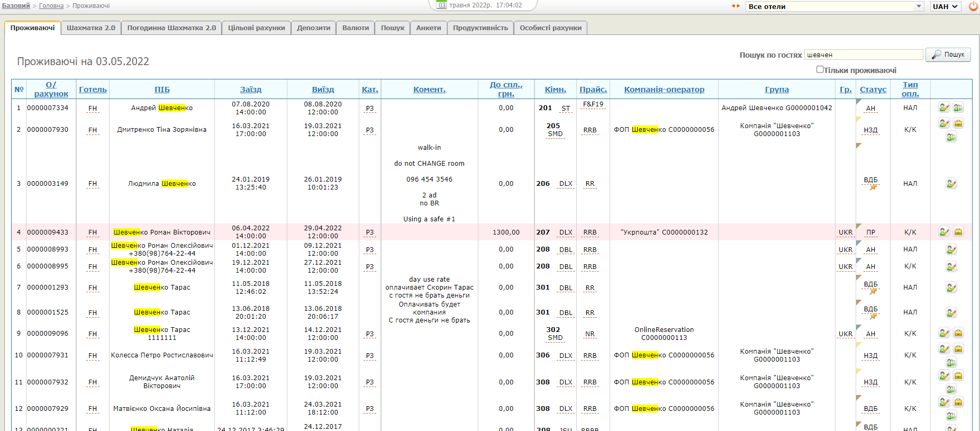The height and width of the screenshot is (431, 980).
Task: Sort by the 'Компанія-оператор' column header
Action: 664,89
